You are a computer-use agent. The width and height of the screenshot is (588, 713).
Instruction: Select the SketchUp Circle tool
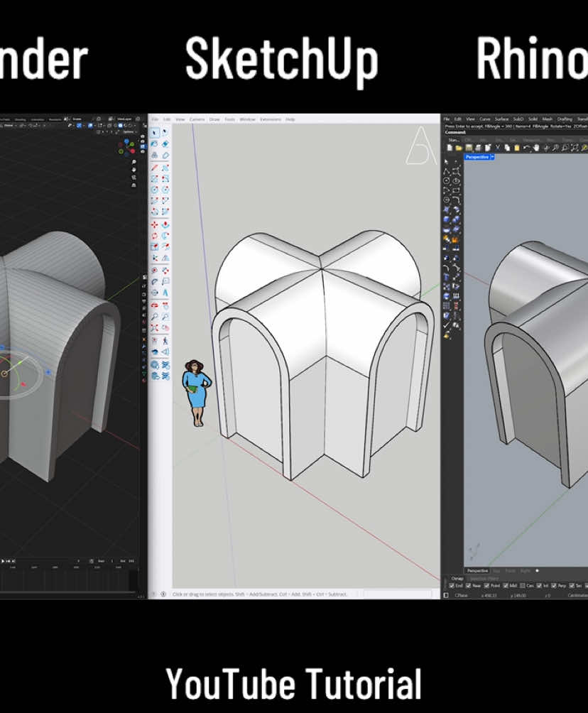click(x=154, y=189)
